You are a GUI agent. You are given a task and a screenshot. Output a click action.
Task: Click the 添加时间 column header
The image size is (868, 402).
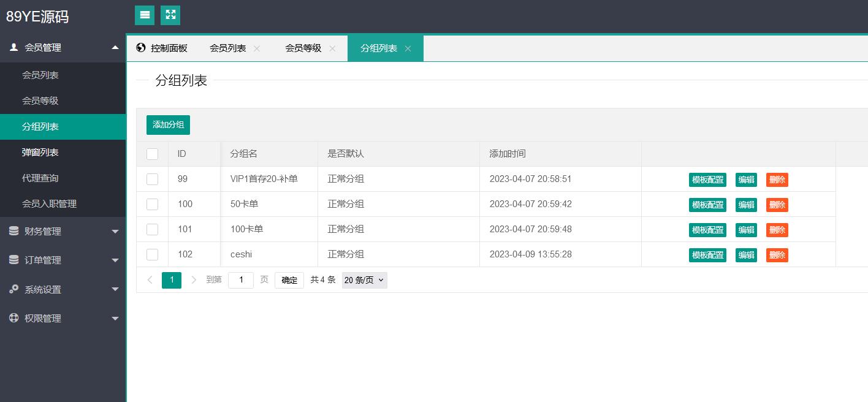coord(561,154)
